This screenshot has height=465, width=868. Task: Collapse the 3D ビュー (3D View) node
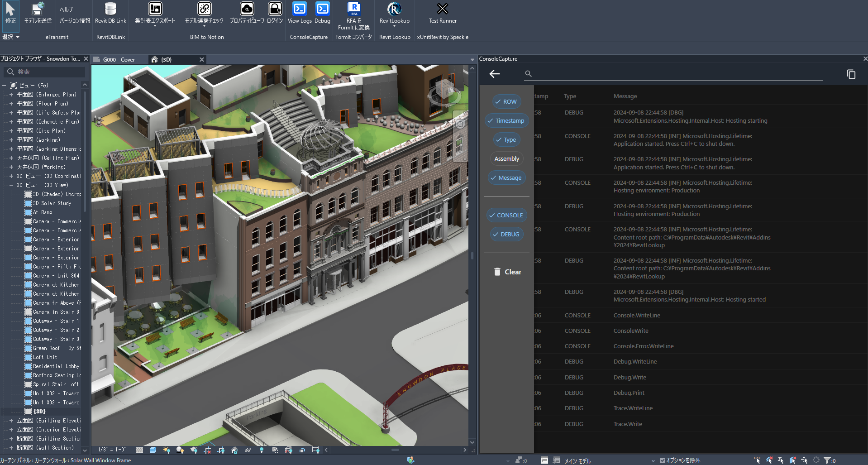[x=11, y=185]
